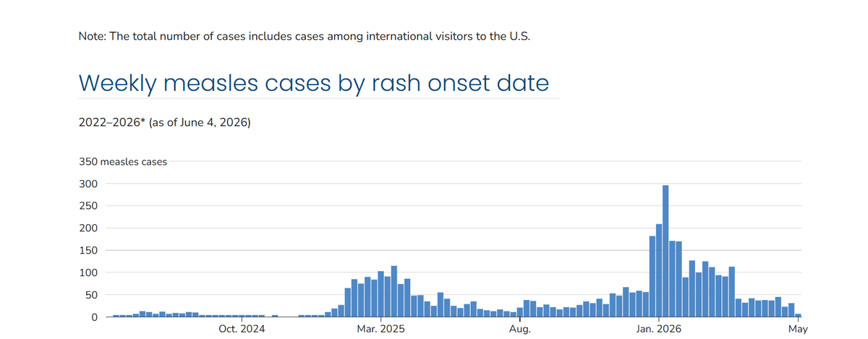Screen dimensions: 868x339
Task: Click the 100 y-axis label
Action: pos(88,273)
